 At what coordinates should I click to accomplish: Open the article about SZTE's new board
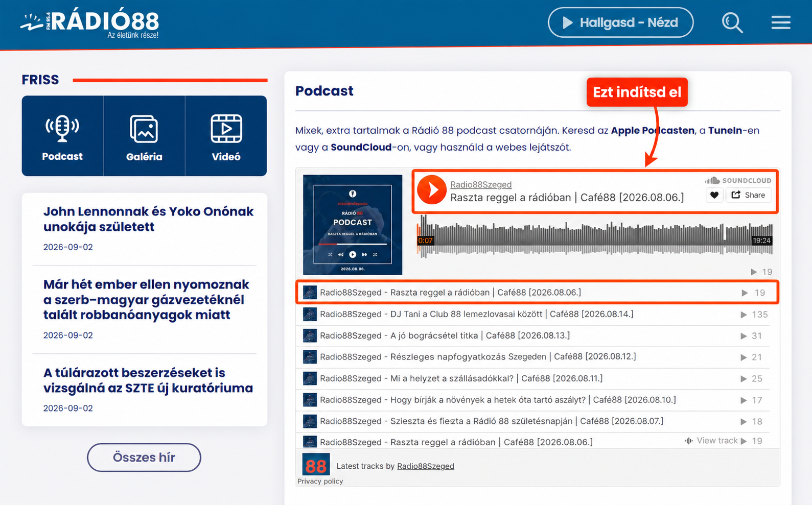[x=148, y=380]
